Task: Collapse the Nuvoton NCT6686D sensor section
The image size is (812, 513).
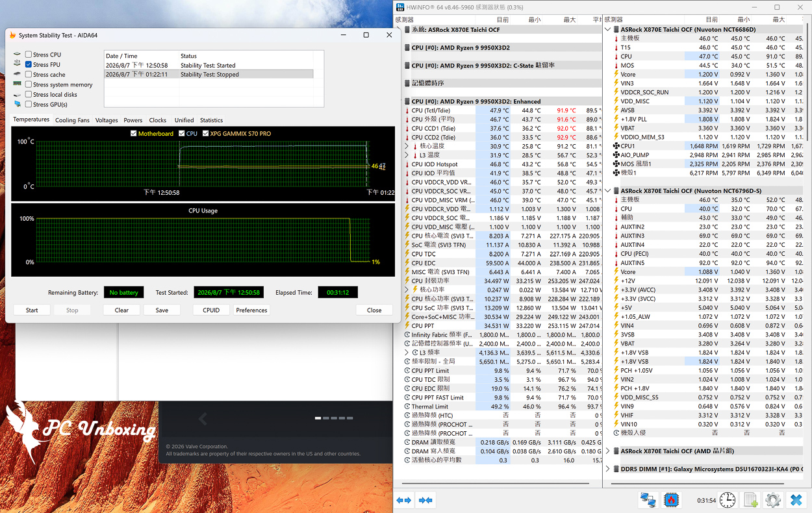Action: [608, 29]
